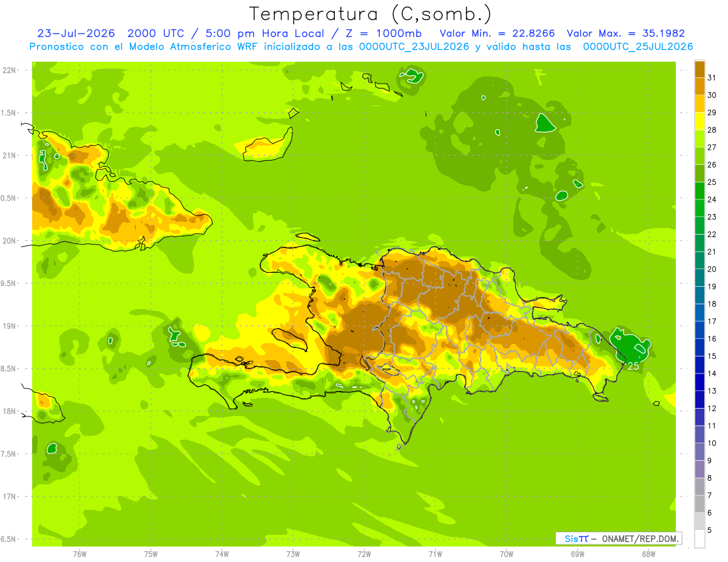Click the '70W' longitude axis label

[x=507, y=554]
